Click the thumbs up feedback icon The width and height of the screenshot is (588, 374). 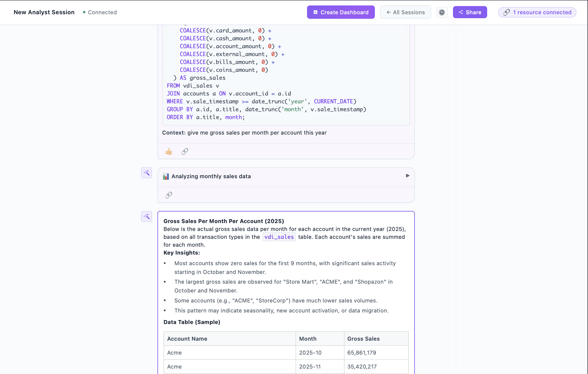(169, 152)
